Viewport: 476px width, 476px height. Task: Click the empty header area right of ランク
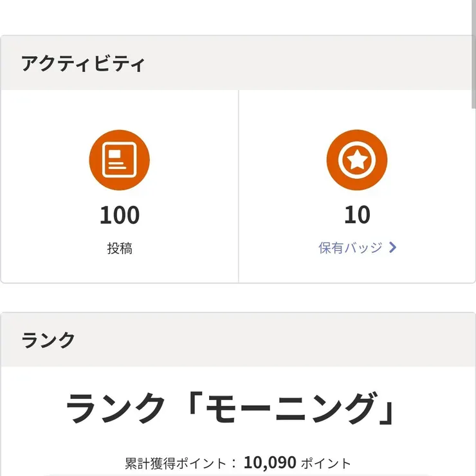[x=270, y=340]
